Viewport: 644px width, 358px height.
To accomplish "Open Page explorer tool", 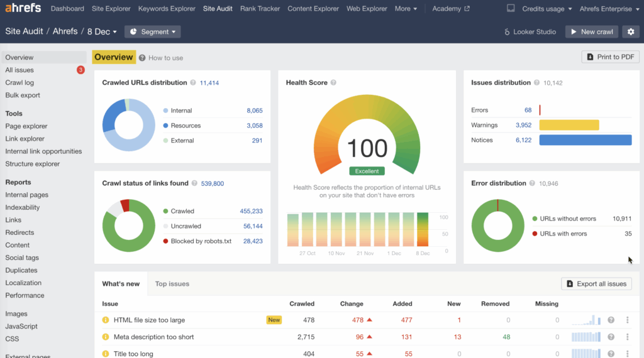I will click(x=26, y=126).
